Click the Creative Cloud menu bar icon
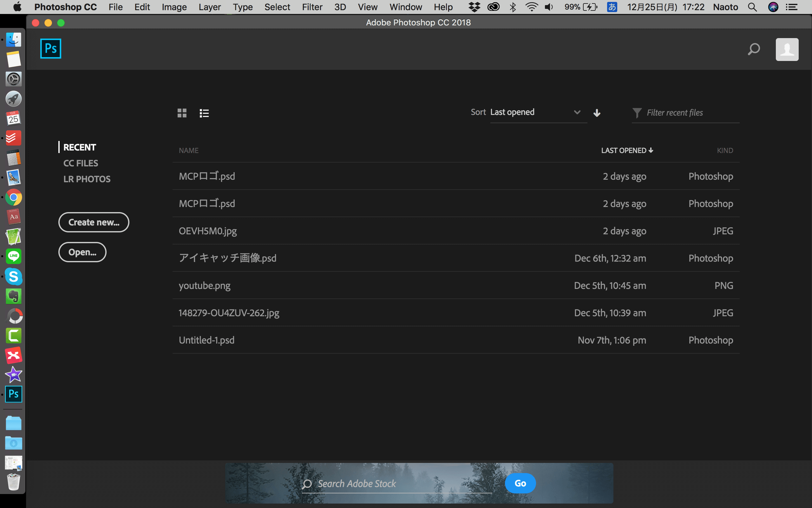Image resolution: width=812 pixels, height=508 pixels. coord(493,7)
